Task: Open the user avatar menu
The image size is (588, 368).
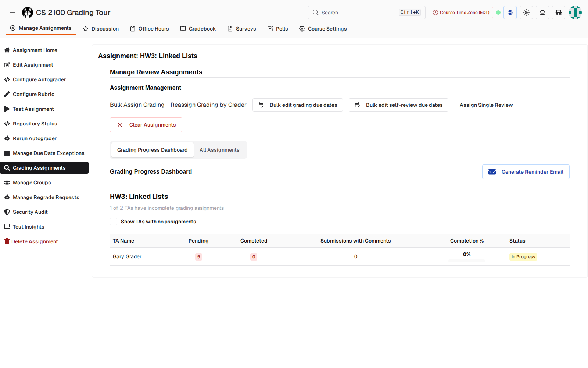Action: [x=575, y=13]
